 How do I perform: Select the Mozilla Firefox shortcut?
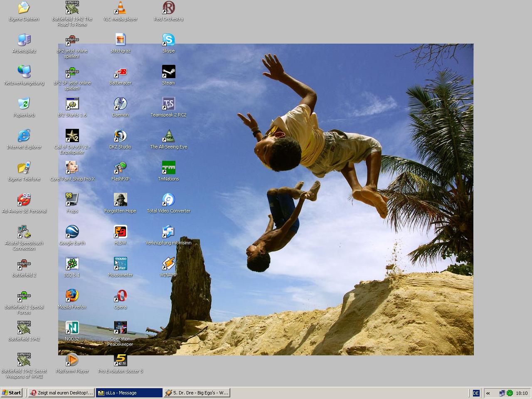pyautogui.click(x=72, y=296)
